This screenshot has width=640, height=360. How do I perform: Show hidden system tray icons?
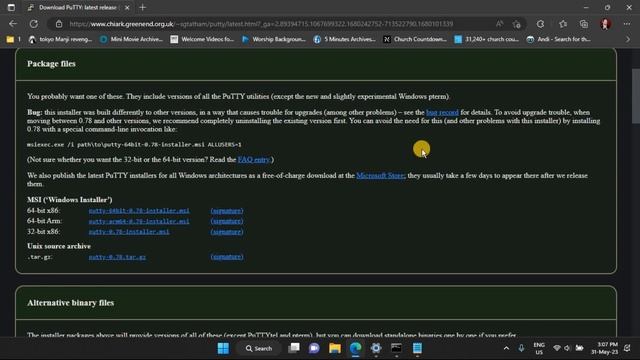pos(507,348)
